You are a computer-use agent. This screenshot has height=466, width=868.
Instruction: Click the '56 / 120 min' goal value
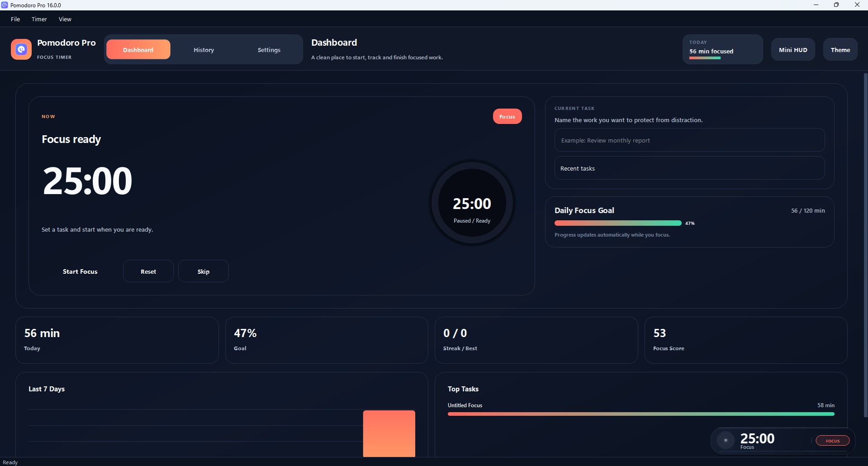(808, 211)
